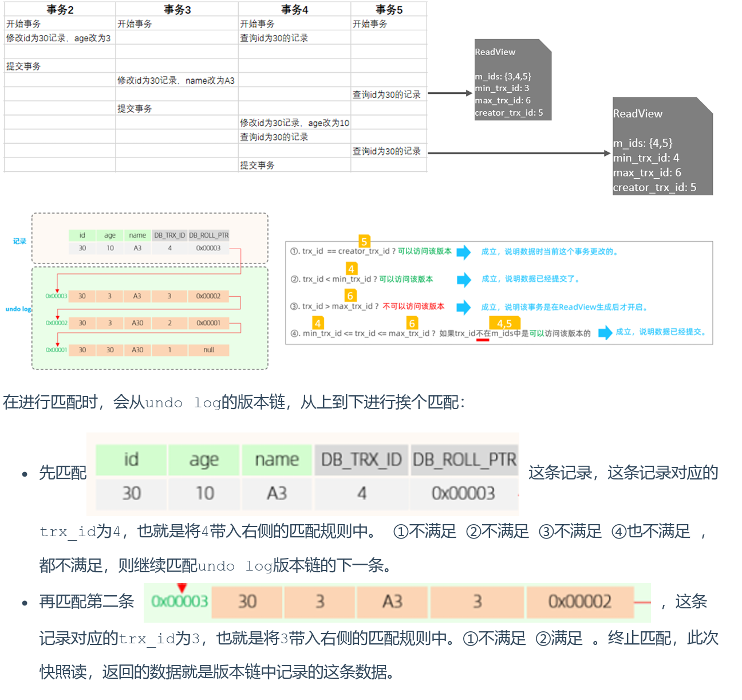
Task: Click "成立，说明数据已经提交。" beside rule ④
Action: pyautogui.click(x=662, y=332)
